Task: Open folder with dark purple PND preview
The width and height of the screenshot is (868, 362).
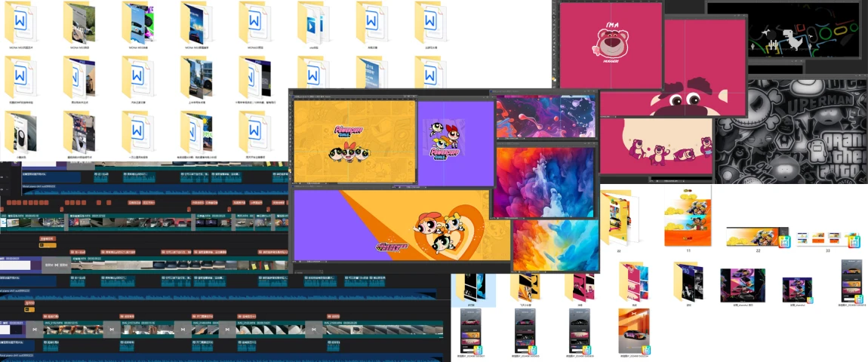Action: [x=688, y=281]
